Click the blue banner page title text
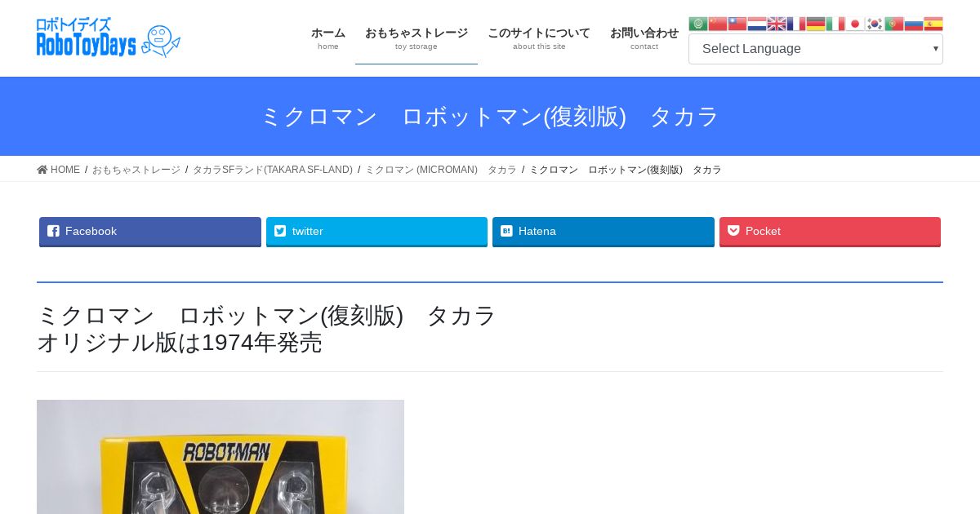 tap(490, 117)
